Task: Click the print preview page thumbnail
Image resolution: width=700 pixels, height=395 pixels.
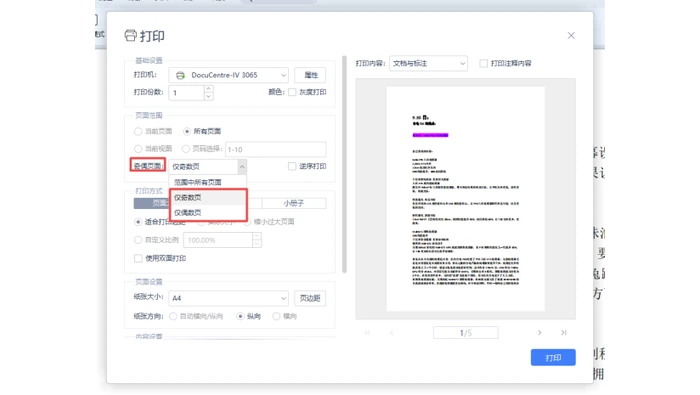Action: (465, 199)
